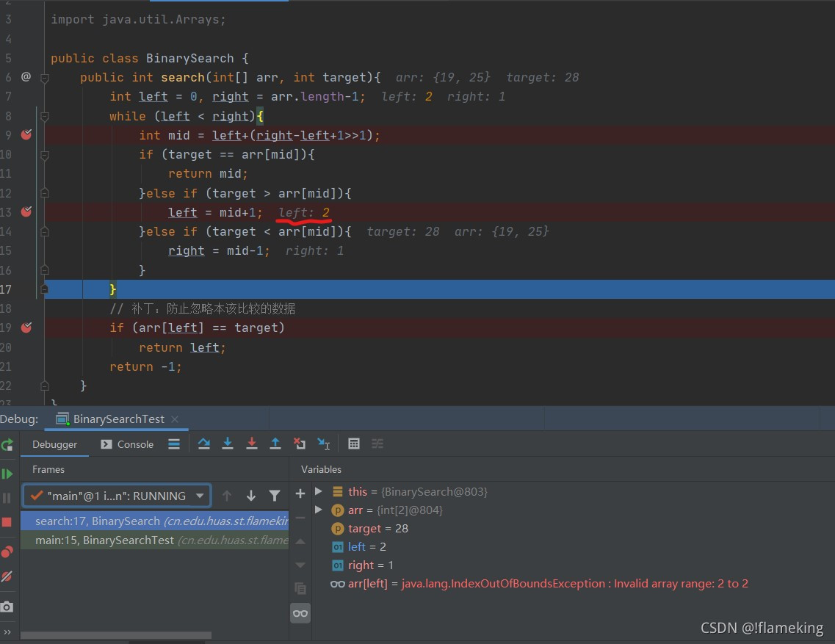Click Step Out button
Image resolution: width=835 pixels, height=644 pixels.
[275, 444]
